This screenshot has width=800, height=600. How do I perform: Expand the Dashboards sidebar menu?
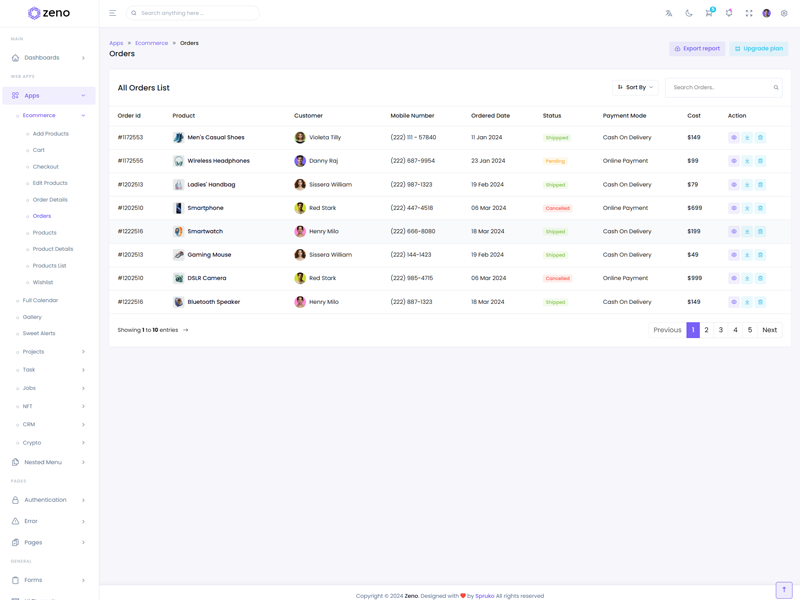[x=49, y=58]
